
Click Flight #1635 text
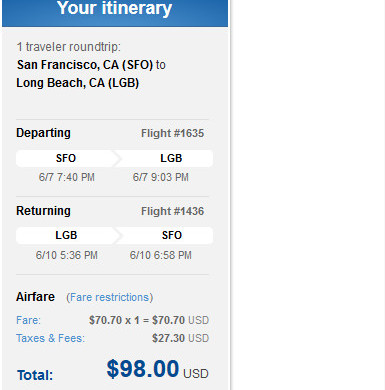pos(172,133)
